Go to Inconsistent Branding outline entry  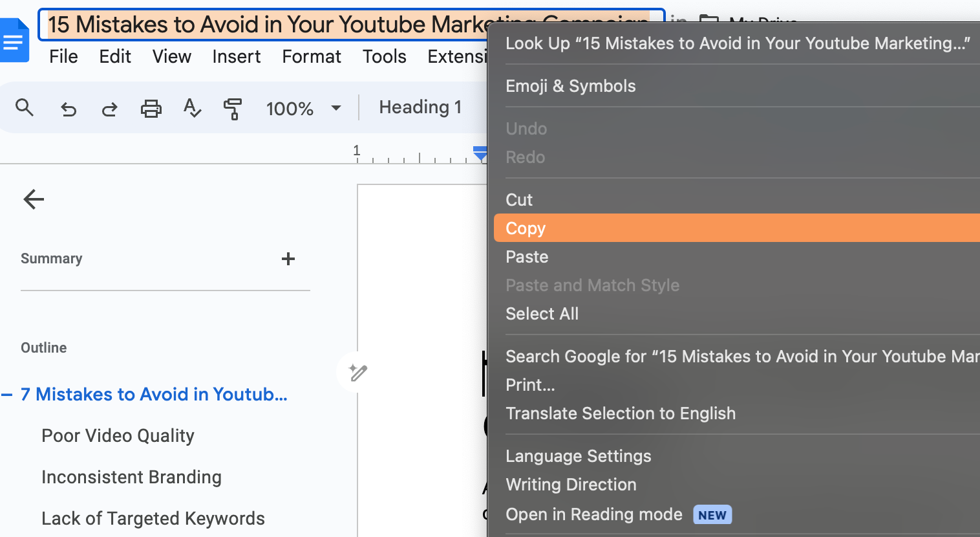click(131, 477)
